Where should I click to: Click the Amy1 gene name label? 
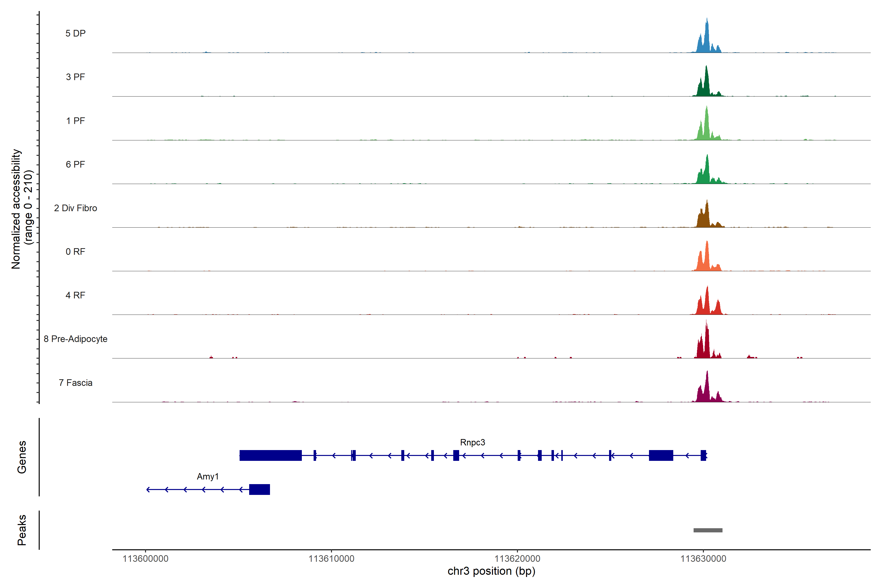[x=208, y=477]
